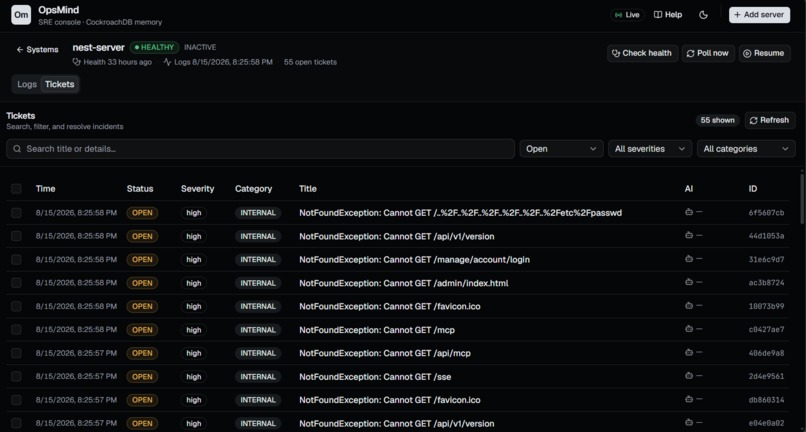This screenshot has width=806, height=432.
Task: Click AI bot icon for ticket 44d1053a
Action: coord(689,235)
